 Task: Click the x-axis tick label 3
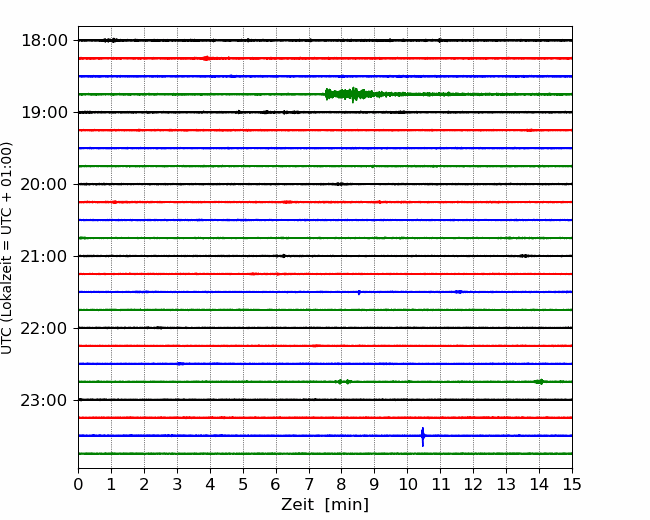[x=177, y=484]
